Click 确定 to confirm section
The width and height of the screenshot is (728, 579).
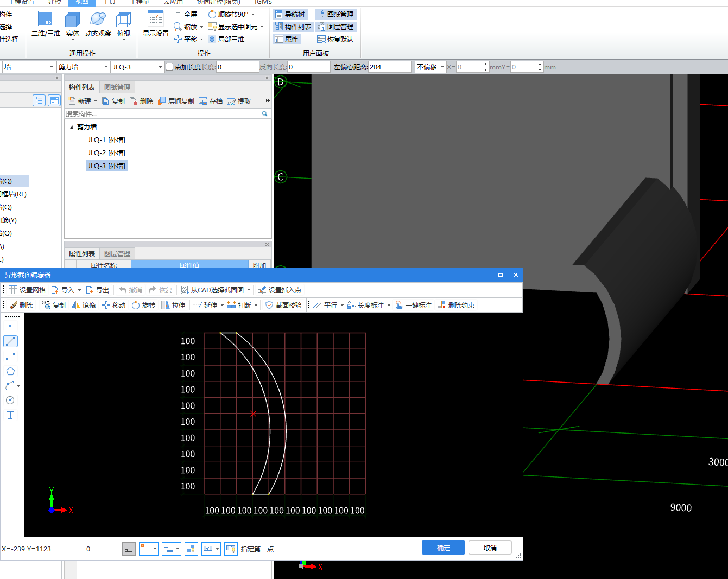444,548
